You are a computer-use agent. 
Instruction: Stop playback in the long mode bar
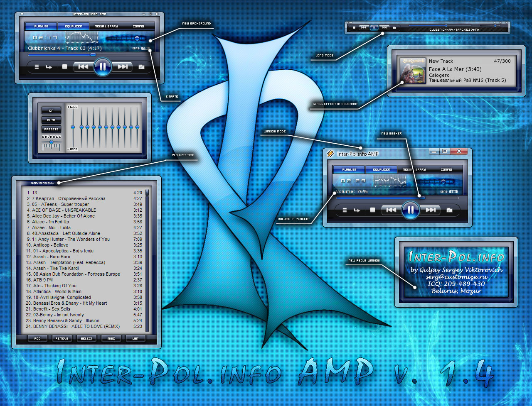pos(354,28)
